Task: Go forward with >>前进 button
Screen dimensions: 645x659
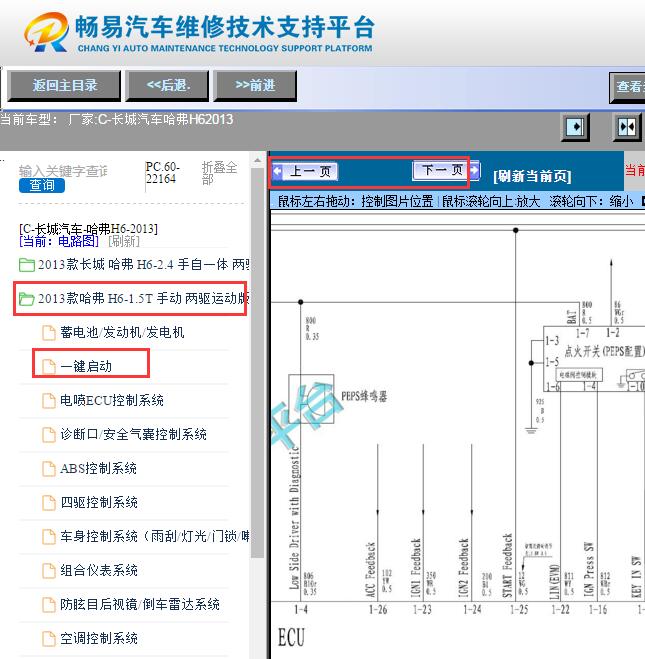Action: tap(255, 85)
